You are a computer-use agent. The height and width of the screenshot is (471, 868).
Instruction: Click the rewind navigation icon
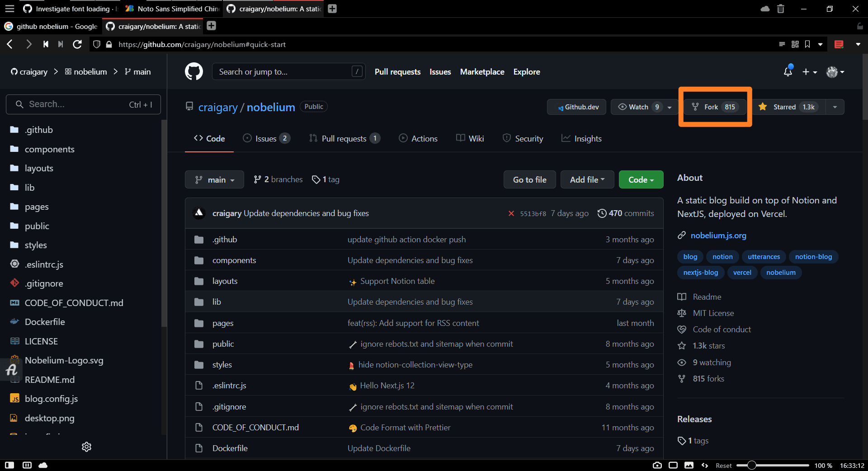pyautogui.click(x=46, y=44)
